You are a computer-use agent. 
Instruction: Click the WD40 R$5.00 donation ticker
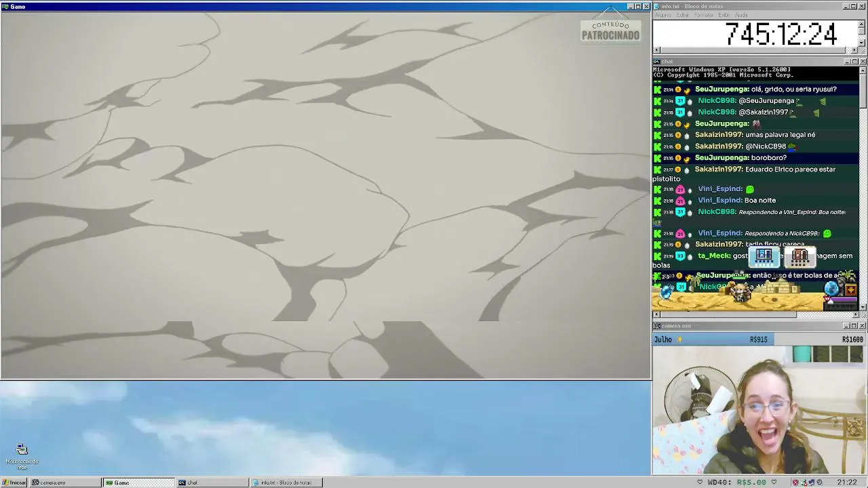tap(736, 483)
